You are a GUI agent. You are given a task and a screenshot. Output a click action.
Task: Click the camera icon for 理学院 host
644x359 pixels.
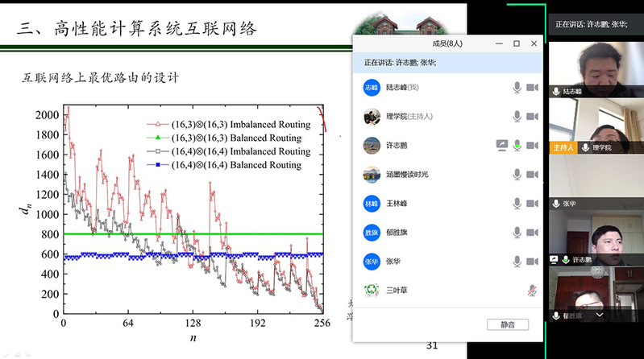[x=532, y=117]
